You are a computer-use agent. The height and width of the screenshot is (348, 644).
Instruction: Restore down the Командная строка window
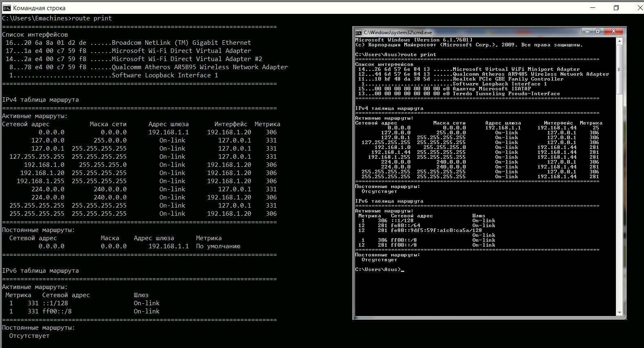(616, 8)
